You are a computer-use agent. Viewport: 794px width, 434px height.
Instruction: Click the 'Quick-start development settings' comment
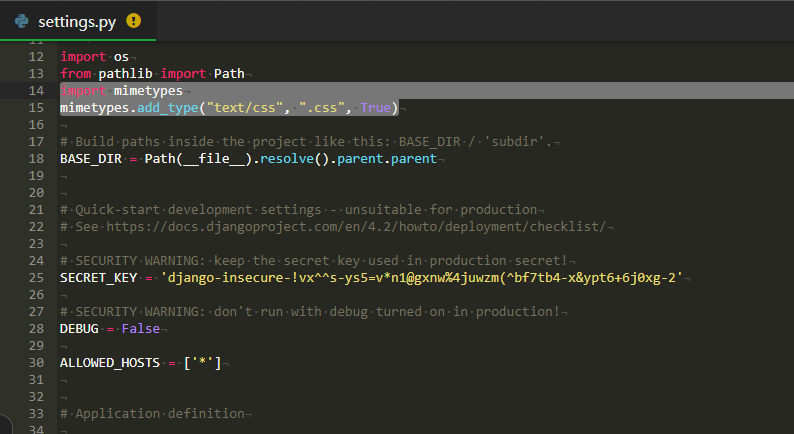pyautogui.click(x=298, y=210)
